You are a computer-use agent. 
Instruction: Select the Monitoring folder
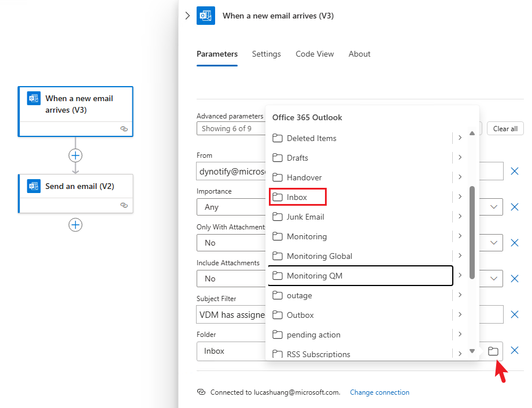[360, 236]
